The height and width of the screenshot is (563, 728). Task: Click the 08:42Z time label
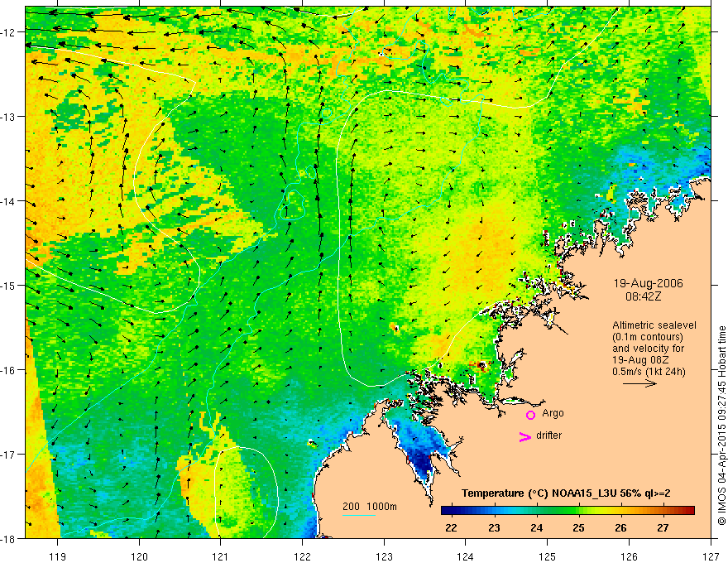(643, 296)
